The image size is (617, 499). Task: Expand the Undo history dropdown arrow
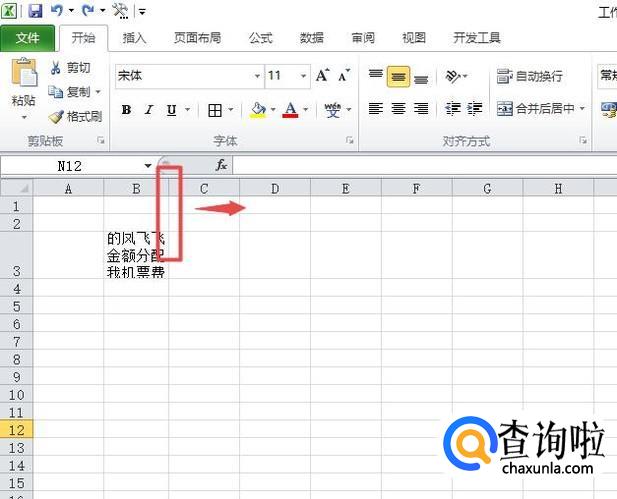click(x=71, y=11)
